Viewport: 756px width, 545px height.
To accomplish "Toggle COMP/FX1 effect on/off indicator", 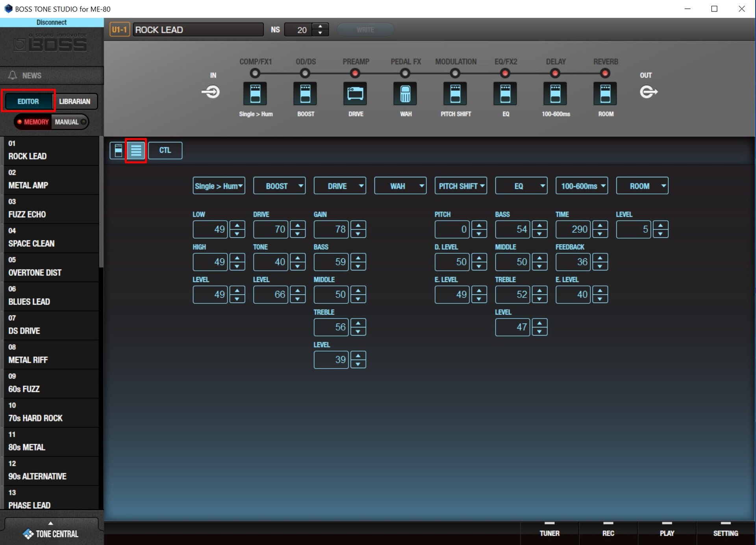I will (255, 73).
